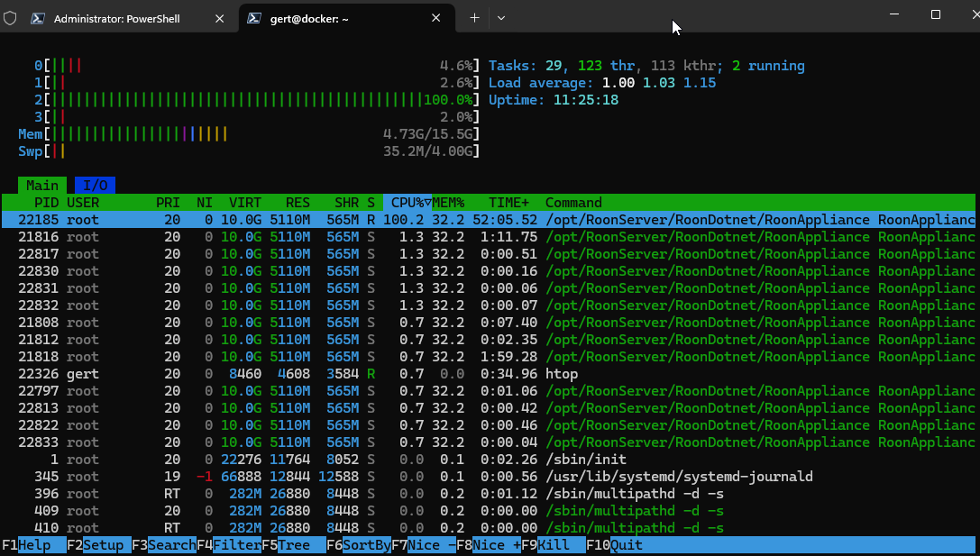Image resolution: width=980 pixels, height=556 pixels.
Task: Click F1 Help in the function bar
Action: (x=33, y=545)
